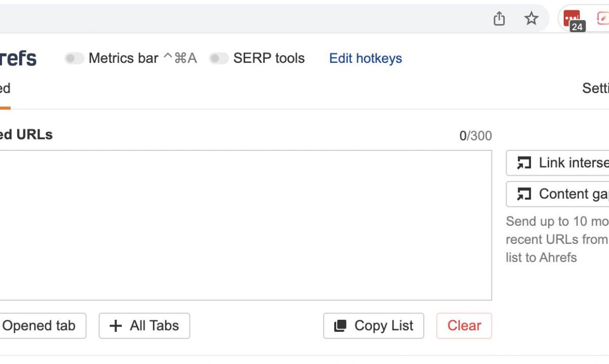Click the Link intersect arrow icon

pos(524,163)
